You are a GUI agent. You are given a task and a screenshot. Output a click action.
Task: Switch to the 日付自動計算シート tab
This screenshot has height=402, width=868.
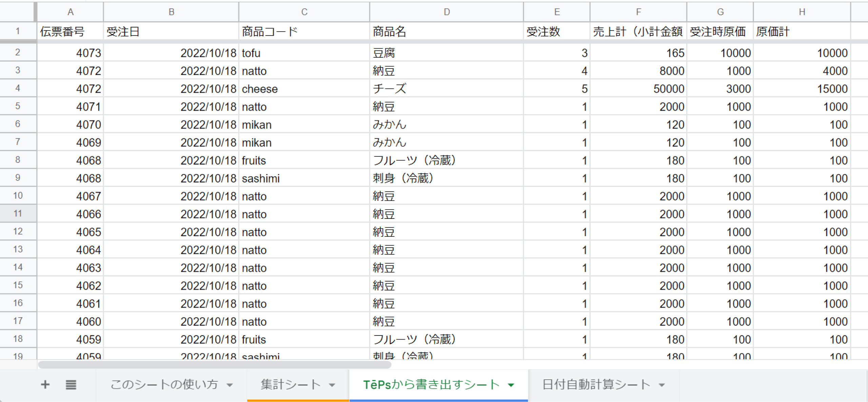click(x=596, y=385)
